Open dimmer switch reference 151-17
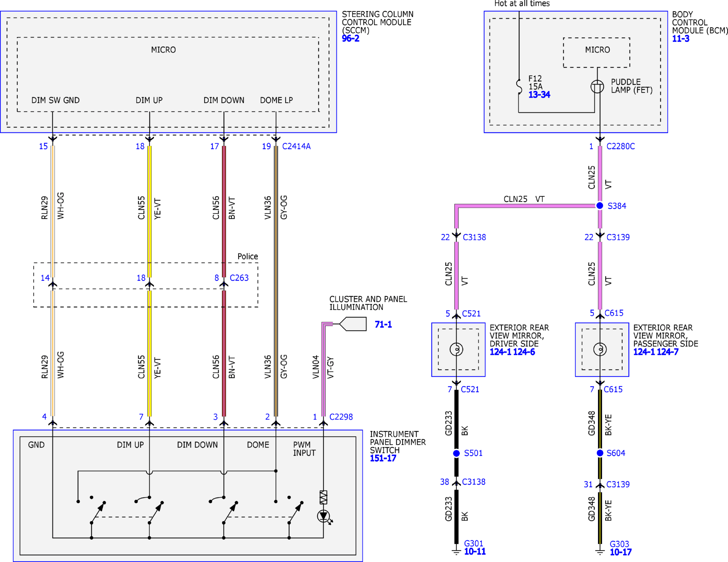Screen dimensions: 728x562 pyautogui.click(x=383, y=458)
